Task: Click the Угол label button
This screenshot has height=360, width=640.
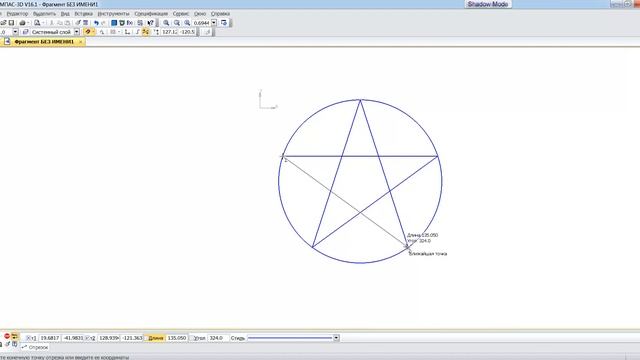Action: pos(200,338)
